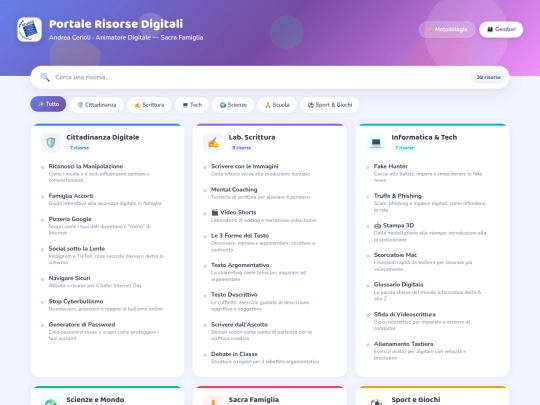
Task: Open Pizzeria Google resource
Action: [x=107, y=226]
